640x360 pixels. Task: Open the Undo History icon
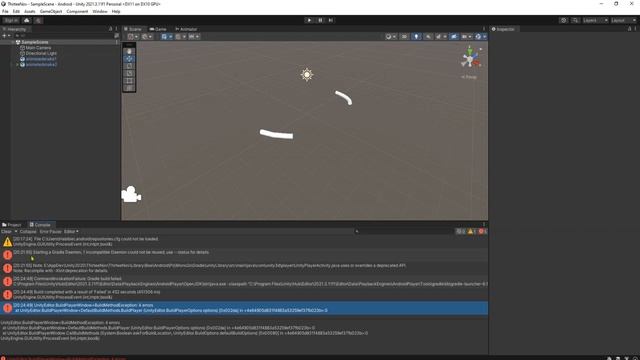[563, 20]
